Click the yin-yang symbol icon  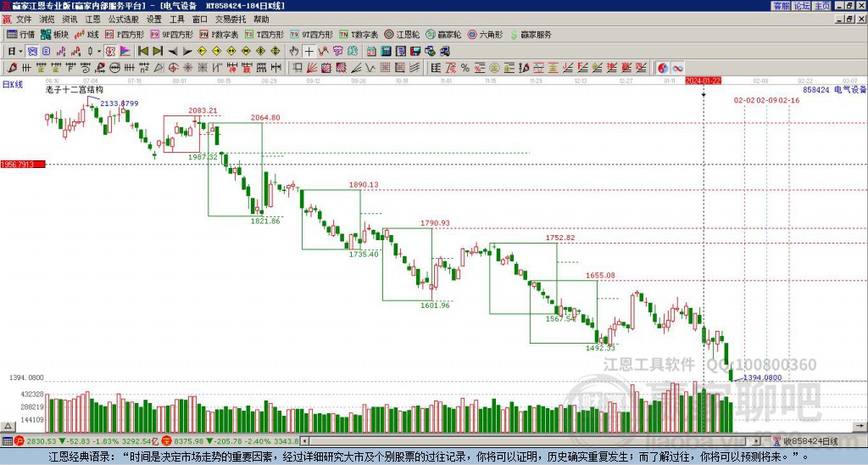tap(663, 68)
